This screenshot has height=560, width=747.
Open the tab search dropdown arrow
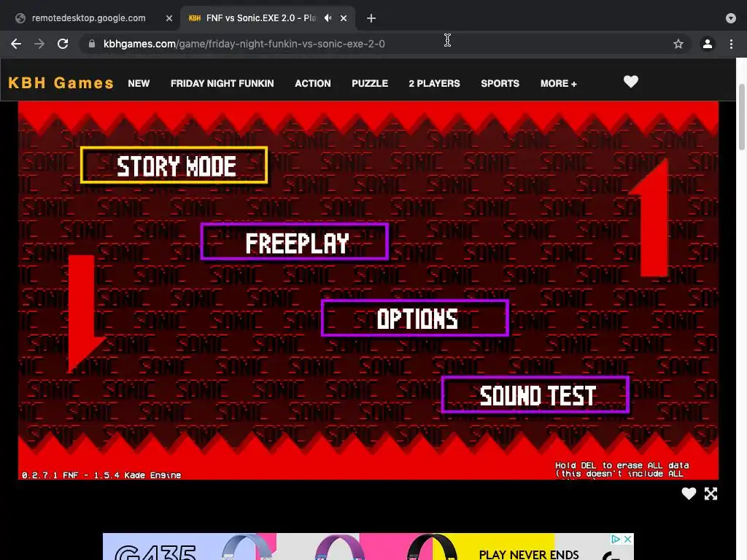731,18
